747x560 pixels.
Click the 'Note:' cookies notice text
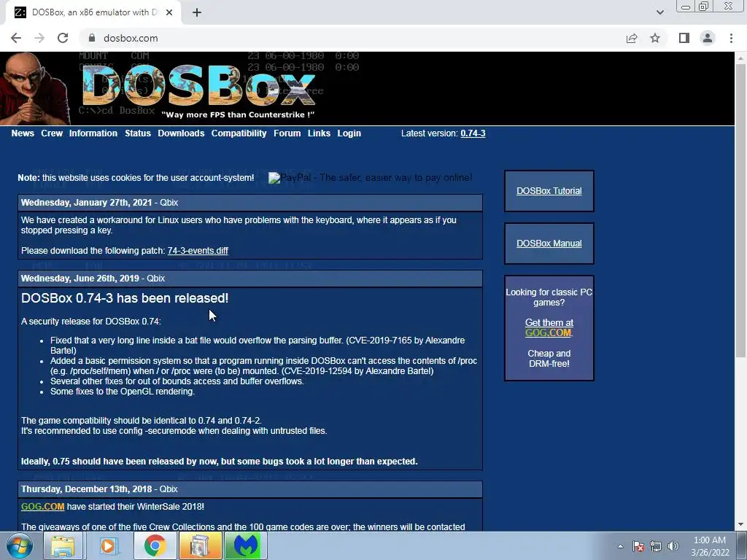(136, 178)
